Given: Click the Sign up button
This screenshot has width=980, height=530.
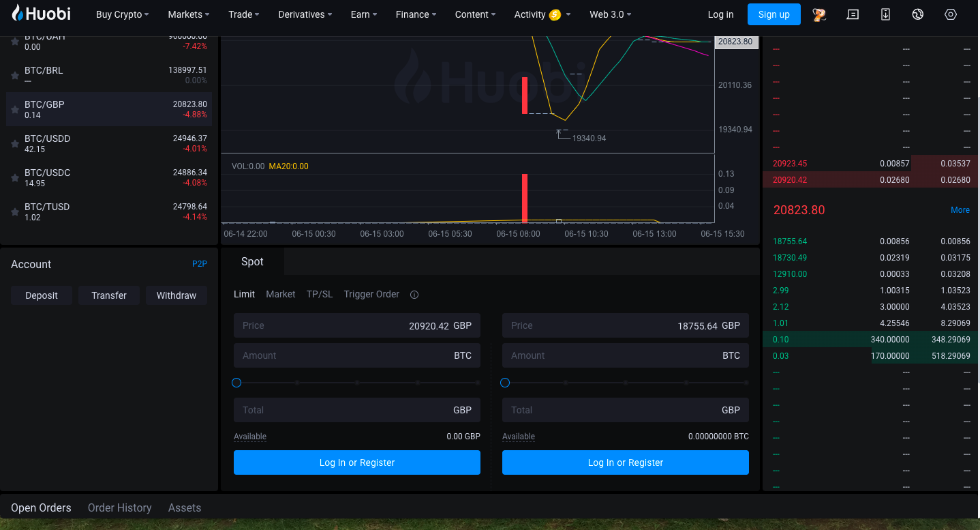Looking at the screenshot, I should point(774,14).
